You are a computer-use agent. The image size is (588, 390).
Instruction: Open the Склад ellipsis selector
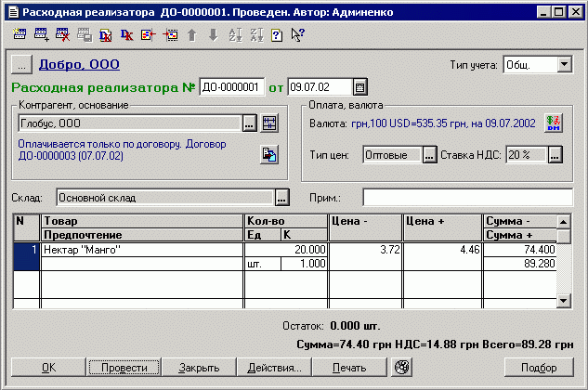pyautogui.click(x=282, y=197)
